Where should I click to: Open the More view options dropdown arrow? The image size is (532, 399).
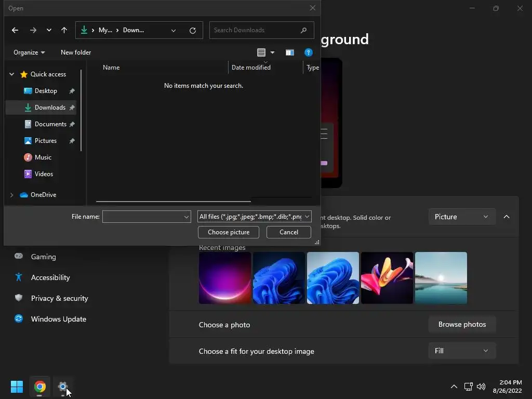tap(272, 52)
